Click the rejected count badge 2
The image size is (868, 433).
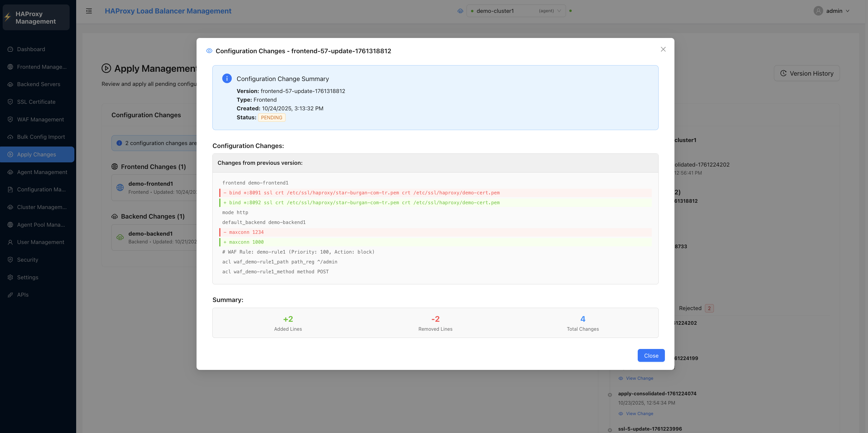point(709,308)
